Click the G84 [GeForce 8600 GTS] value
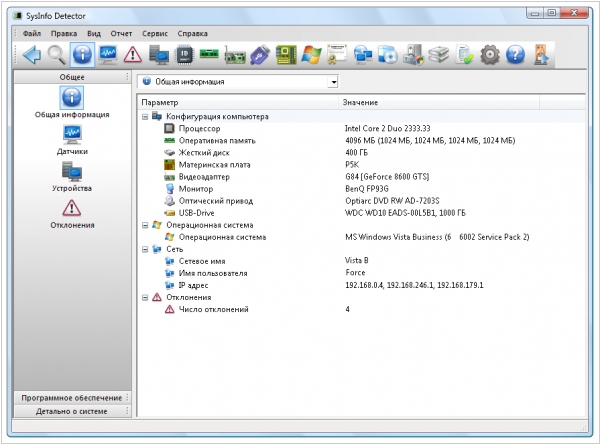600x444 pixels. pyautogui.click(x=387, y=177)
